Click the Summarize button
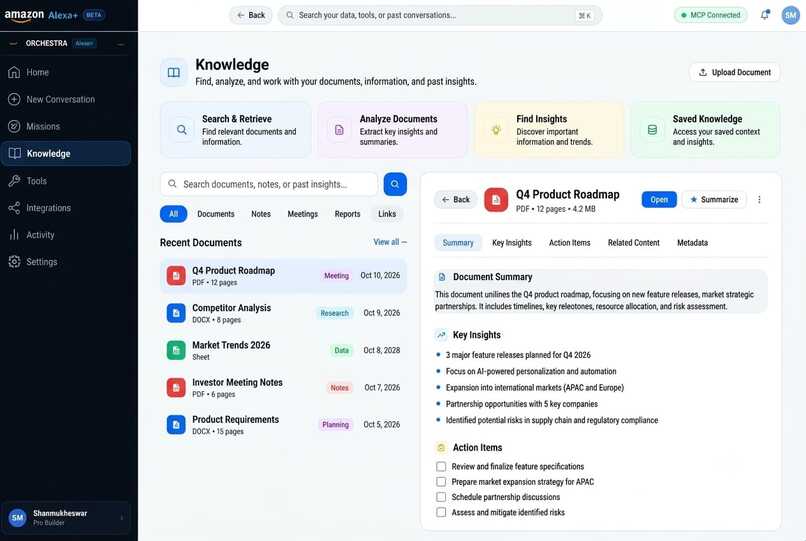806x541 pixels. (714, 200)
